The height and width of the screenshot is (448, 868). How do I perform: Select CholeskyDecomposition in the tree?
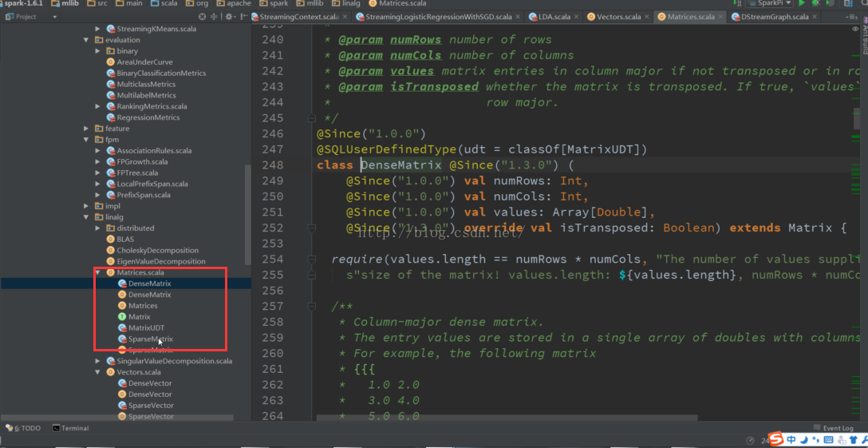coord(158,250)
